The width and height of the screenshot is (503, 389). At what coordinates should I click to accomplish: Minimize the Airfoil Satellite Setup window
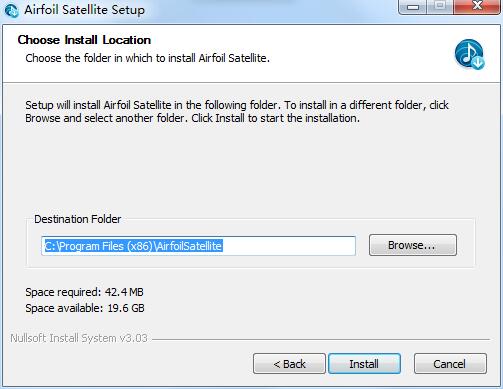tap(413, 7)
